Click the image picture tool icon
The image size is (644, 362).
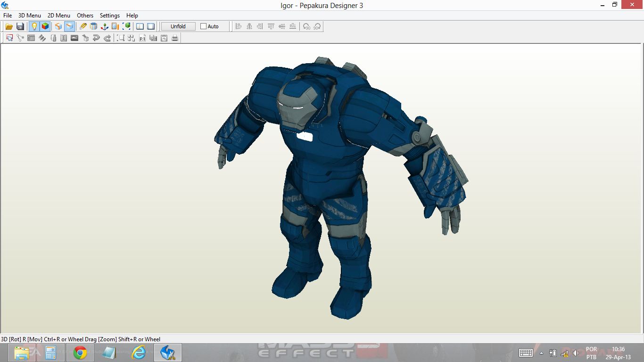pyautogui.click(x=74, y=38)
